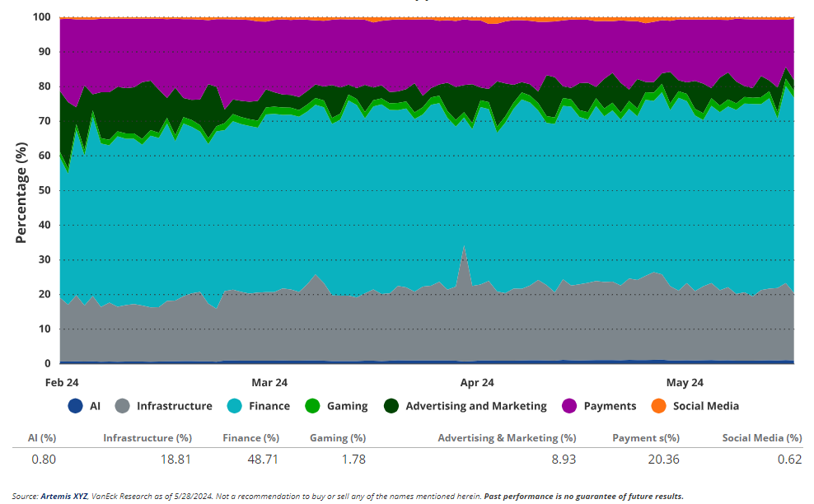Toggle the Advertising and Marketing legend label
This screenshot has width=814, height=504.
[475, 406]
